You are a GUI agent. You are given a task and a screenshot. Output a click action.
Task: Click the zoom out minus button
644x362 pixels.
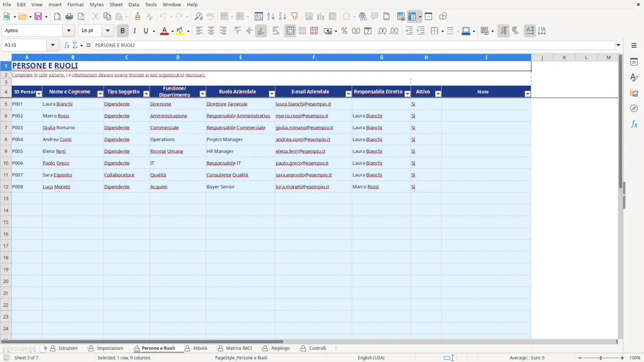click(x=579, y=358)
